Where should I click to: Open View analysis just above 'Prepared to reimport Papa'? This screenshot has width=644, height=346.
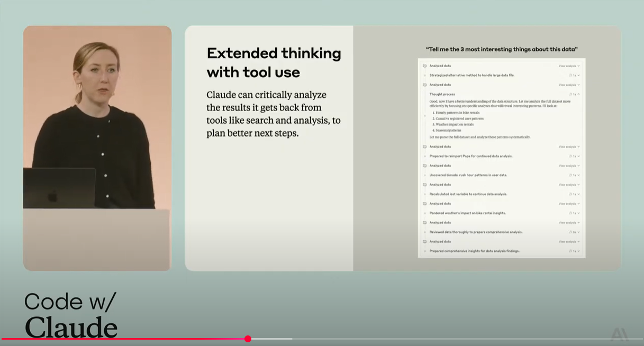point(569,147)
